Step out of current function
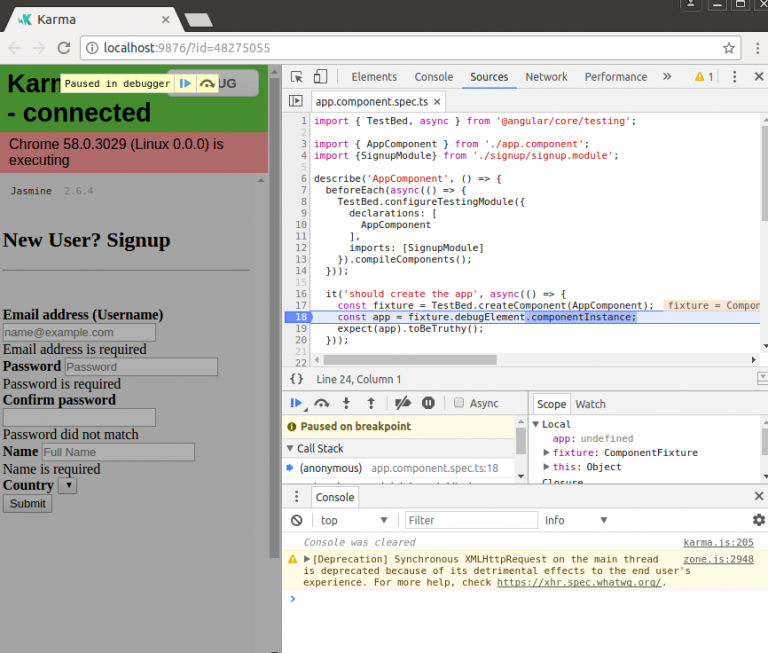 pyautogui.click(x=371, y=403)
